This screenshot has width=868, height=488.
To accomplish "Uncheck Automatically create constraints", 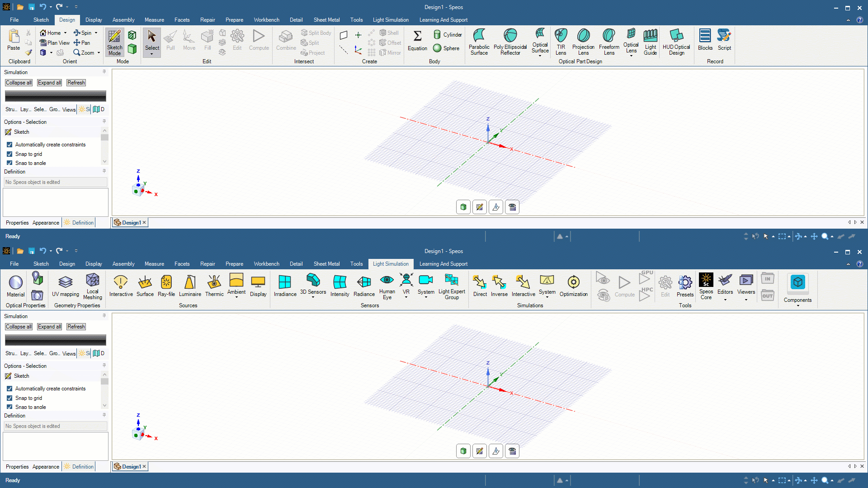I will [x=9, y=144].
